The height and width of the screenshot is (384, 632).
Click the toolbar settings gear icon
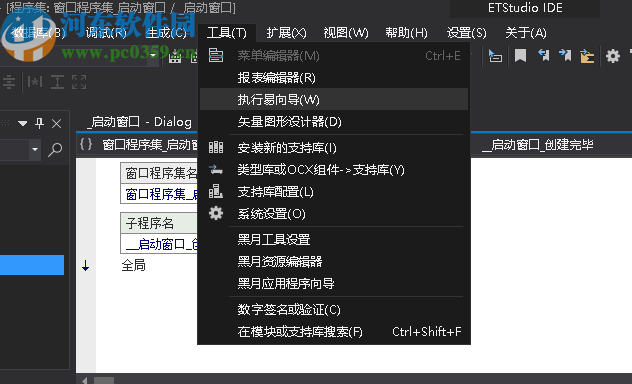[x=613, y=56]
